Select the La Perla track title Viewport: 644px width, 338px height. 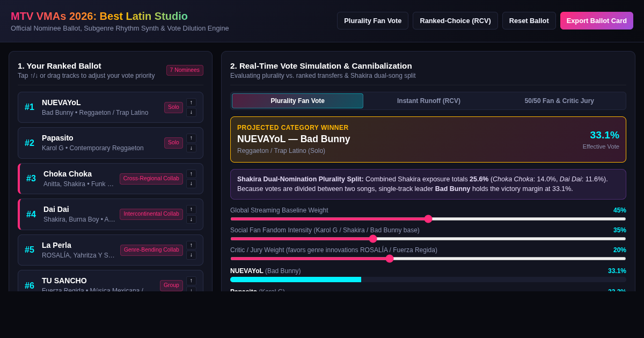(x=56, y=245)
